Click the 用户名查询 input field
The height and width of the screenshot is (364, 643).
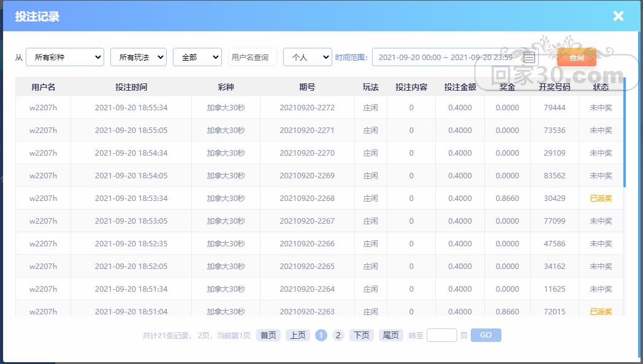click(x=252, y=58)
